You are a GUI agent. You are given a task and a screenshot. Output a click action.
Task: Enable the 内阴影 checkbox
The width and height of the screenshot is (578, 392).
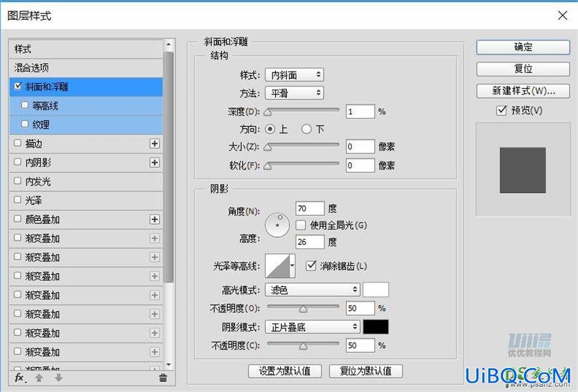click(17, 162)
